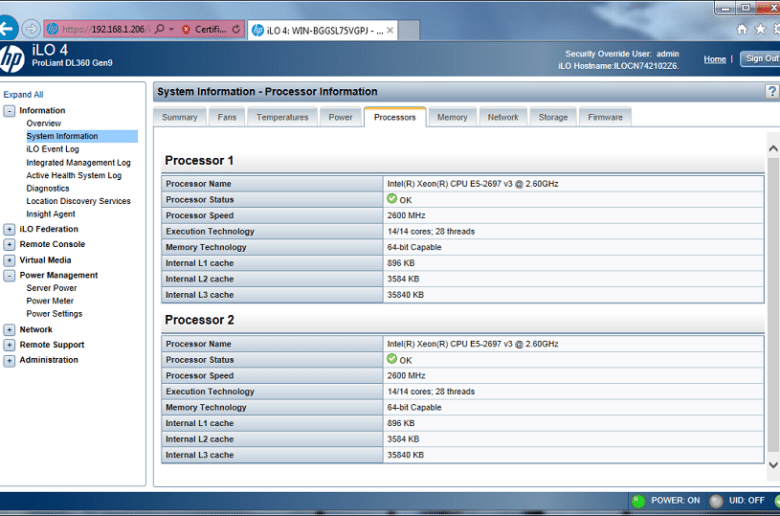Click the iLO Hostname text in header

(x=618, y=66)
